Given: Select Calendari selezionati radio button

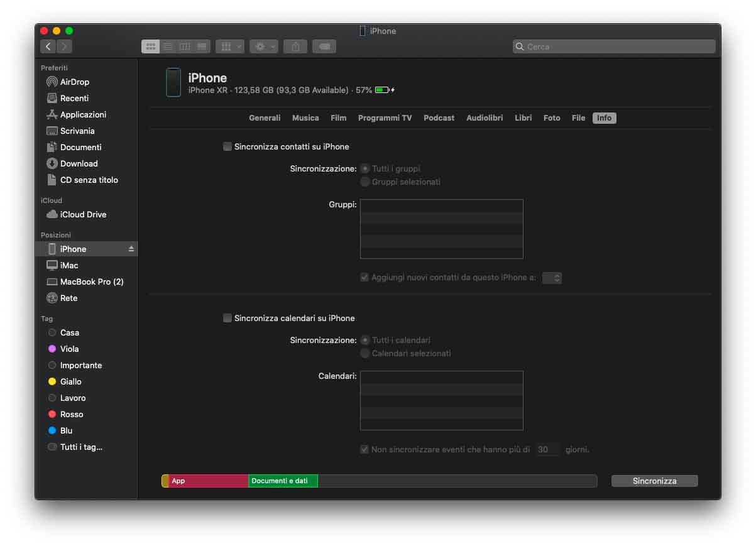Looking at the screenshot, I should pyautogui.click(x=364, y=353).
